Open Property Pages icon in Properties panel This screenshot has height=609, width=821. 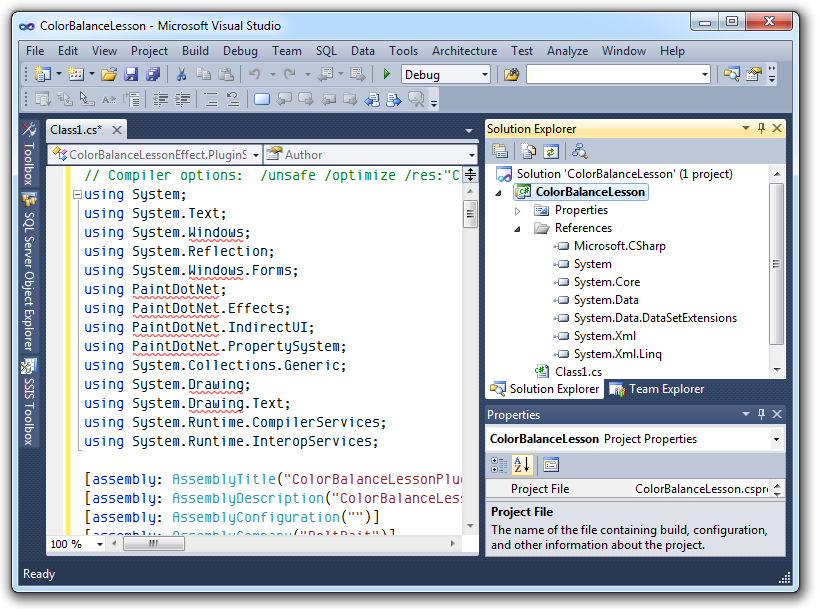pos(551,464)
